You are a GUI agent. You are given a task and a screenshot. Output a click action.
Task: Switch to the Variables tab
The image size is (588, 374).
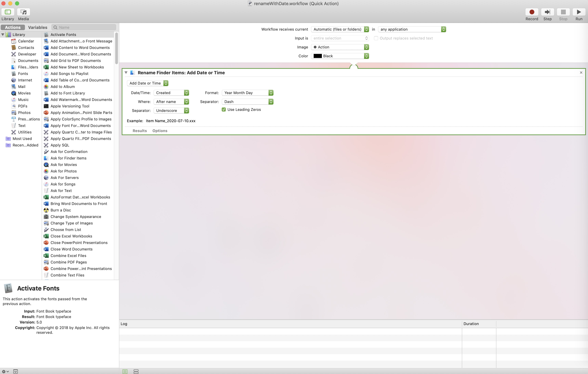38,27
